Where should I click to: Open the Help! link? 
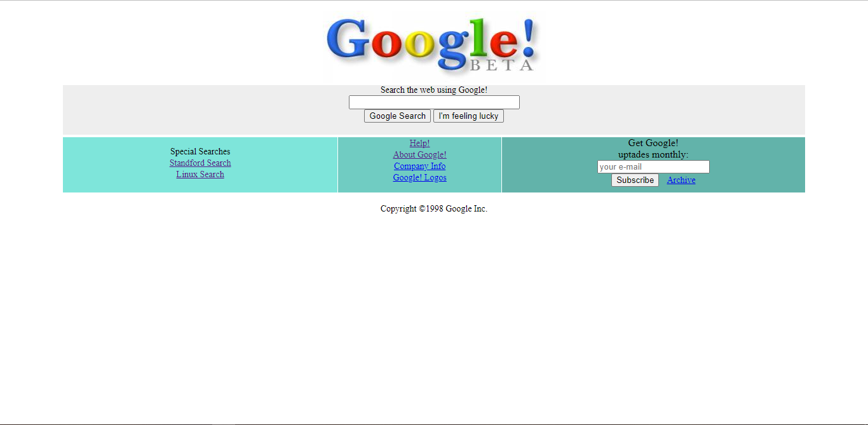(419, 143)
